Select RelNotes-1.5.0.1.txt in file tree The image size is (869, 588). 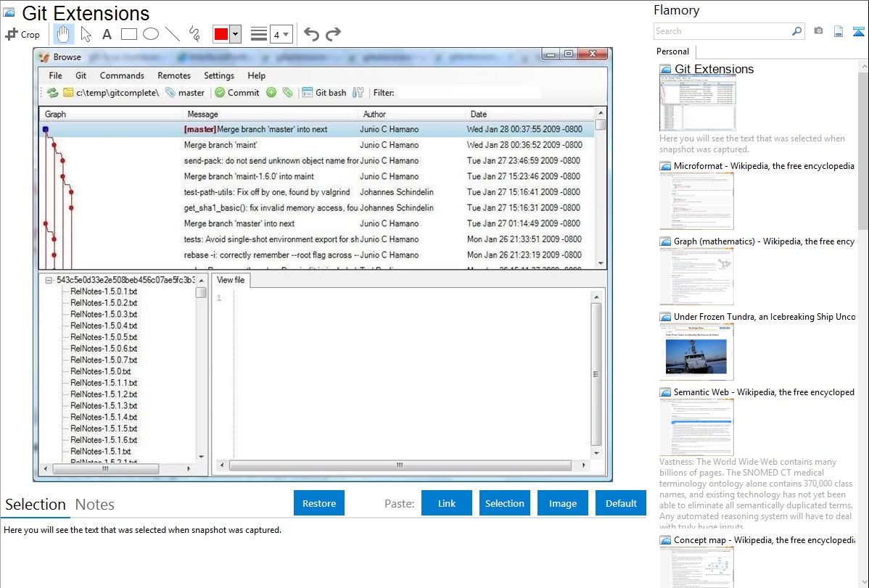(104, 291)
